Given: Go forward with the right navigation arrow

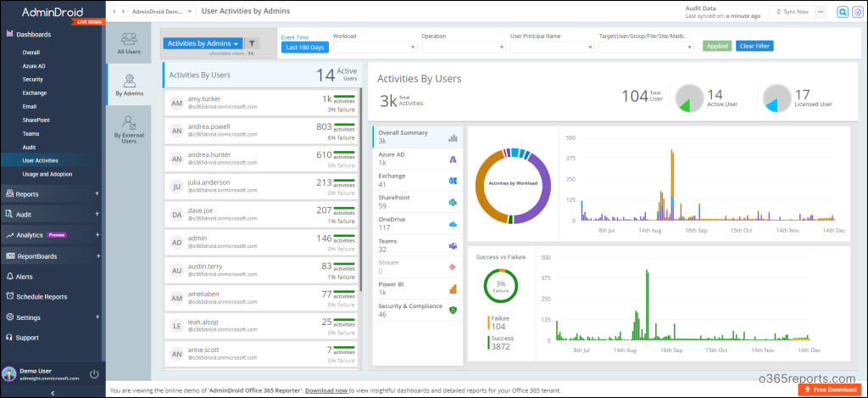Looking at the screenshot, I should 122,11.
